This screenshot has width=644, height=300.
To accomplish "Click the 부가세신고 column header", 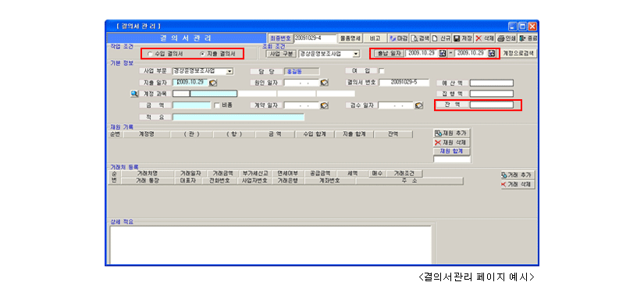I will [x=255, y=173].
